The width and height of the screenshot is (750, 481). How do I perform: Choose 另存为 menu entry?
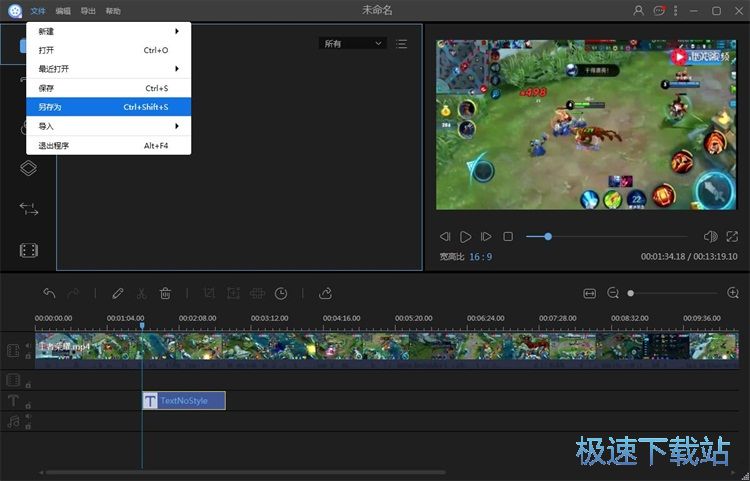pos(109,107)
